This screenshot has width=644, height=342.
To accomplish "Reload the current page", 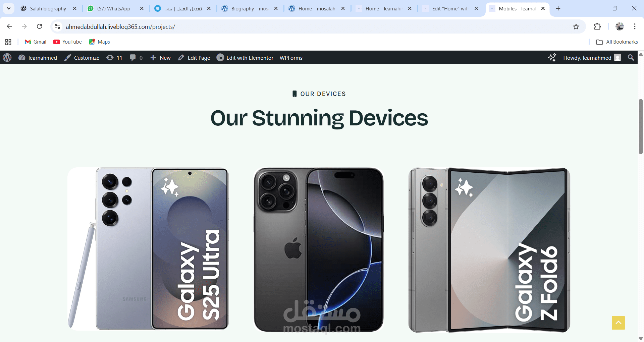I will 40,26.
